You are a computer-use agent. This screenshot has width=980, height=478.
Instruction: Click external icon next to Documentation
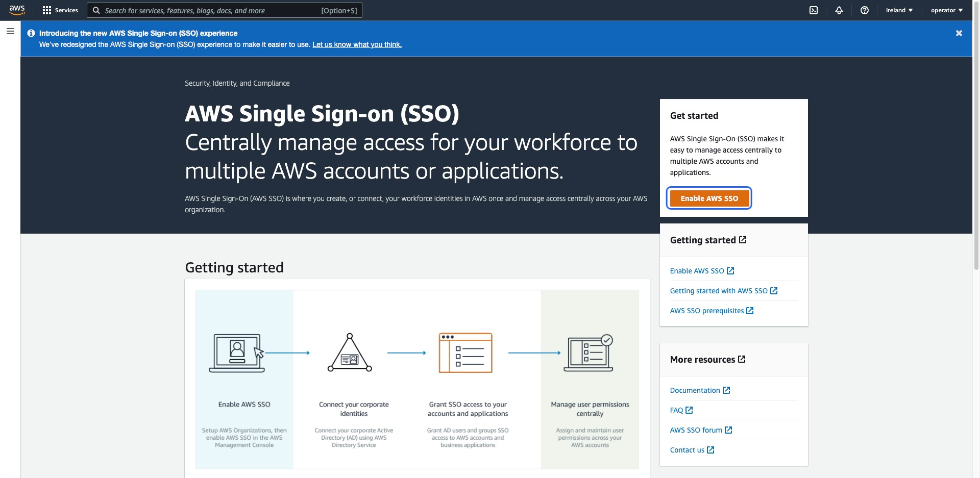click(x=726, y=390)
